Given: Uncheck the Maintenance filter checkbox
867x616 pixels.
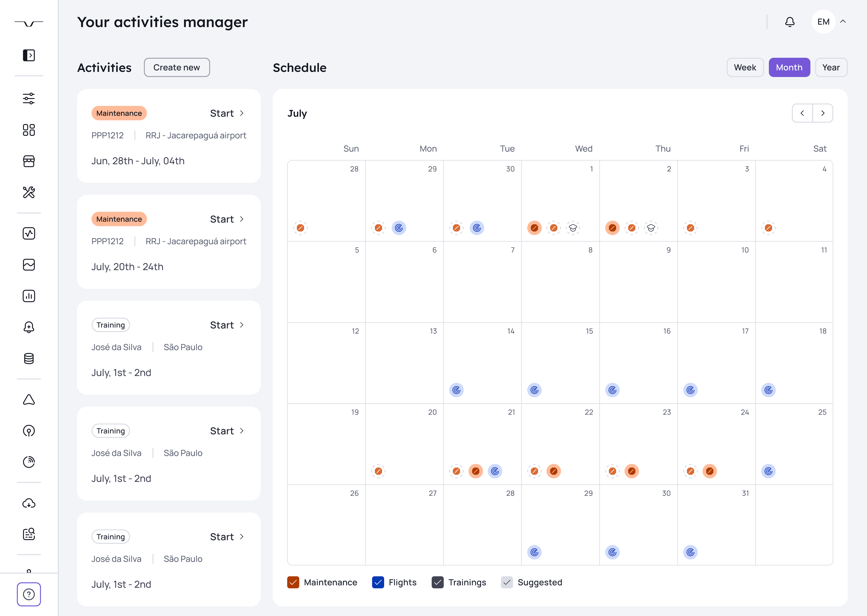Looking at the screenshot, I should tap(293, 582).
